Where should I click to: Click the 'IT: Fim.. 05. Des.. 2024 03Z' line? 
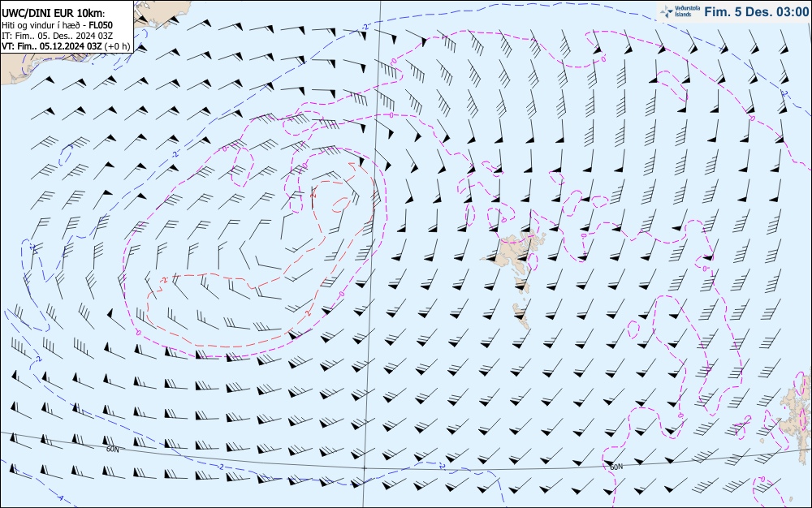tap(57, 36)
